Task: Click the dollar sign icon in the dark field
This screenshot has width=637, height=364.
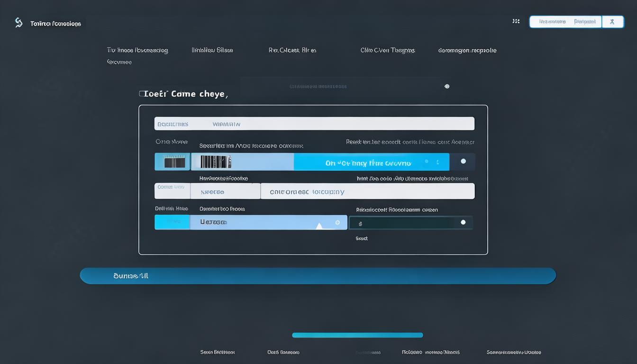Action: tap(360, 223)
